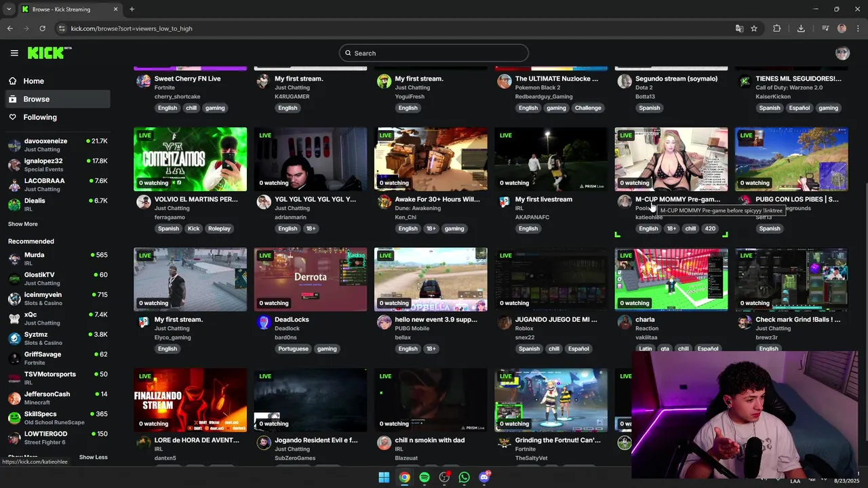Focus the Search box
This screenshot has height=488, width=868.
point(434,53)
